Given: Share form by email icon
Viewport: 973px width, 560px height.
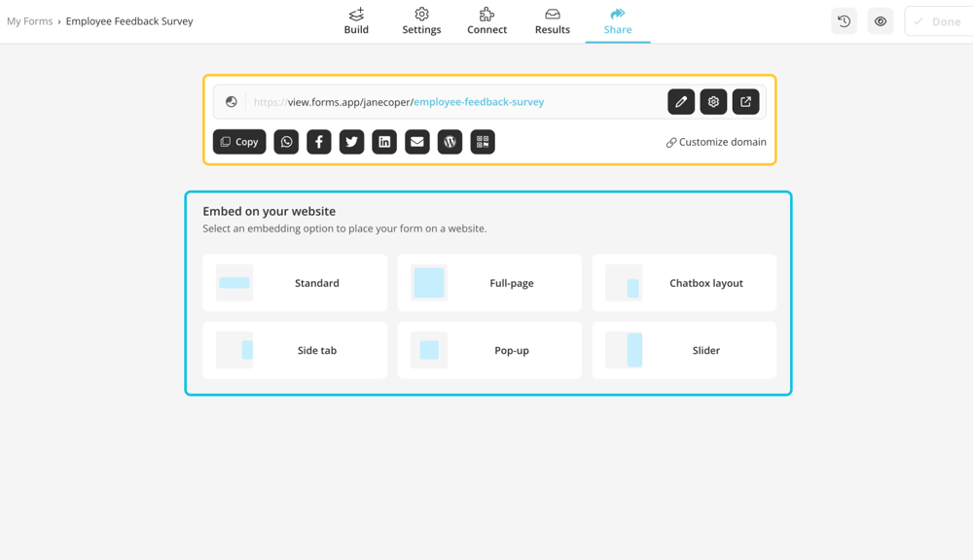Looking at the screenshot, I should click(x=417, y=142).
